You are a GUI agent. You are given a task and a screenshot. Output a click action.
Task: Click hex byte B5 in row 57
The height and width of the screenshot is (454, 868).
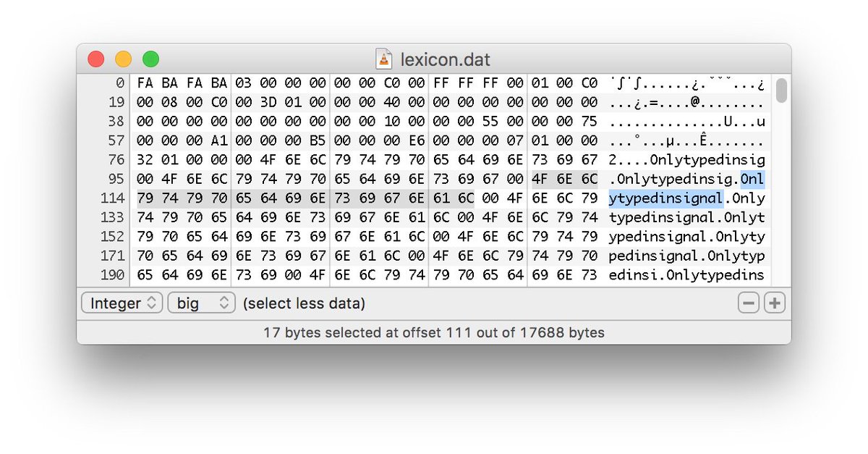pos(318,140)
